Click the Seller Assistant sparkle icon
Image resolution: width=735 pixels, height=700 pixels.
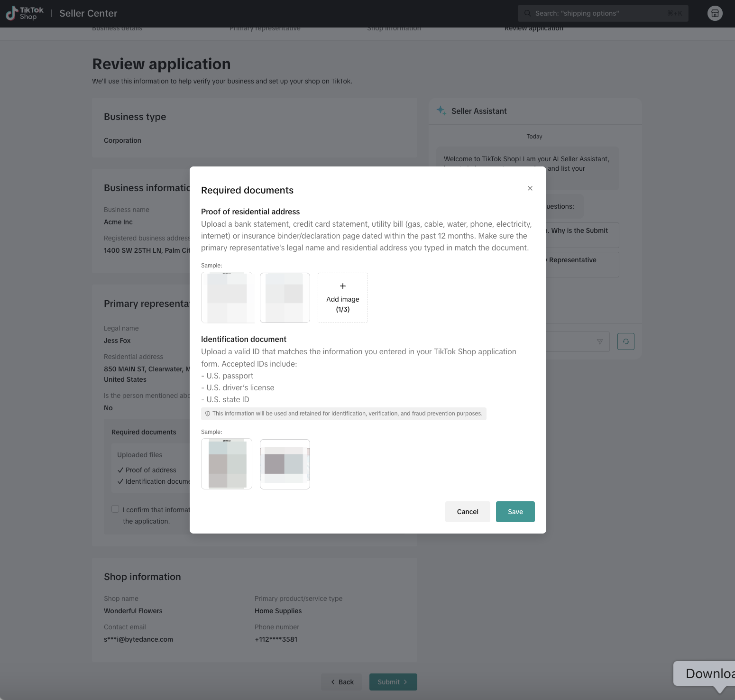pyautogui.click(x=441, y=111)
